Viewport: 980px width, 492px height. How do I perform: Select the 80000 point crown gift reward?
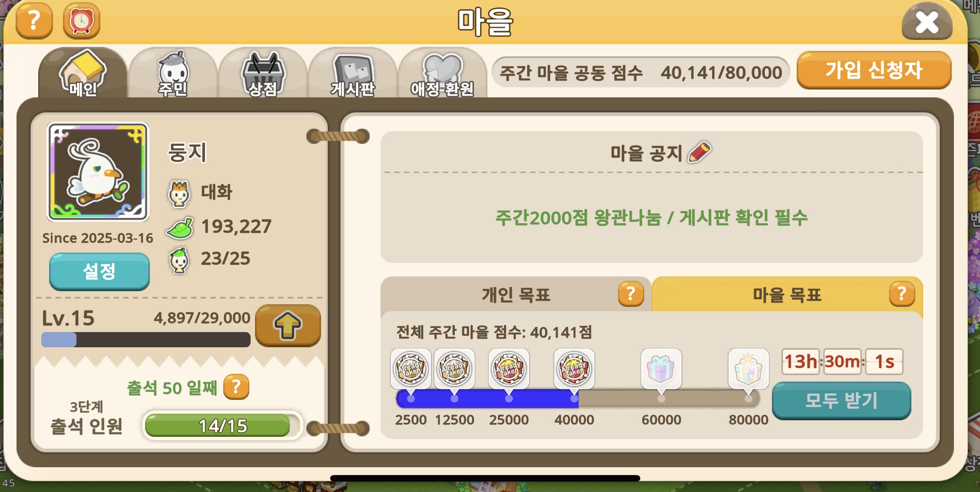[x=748, y=369]
